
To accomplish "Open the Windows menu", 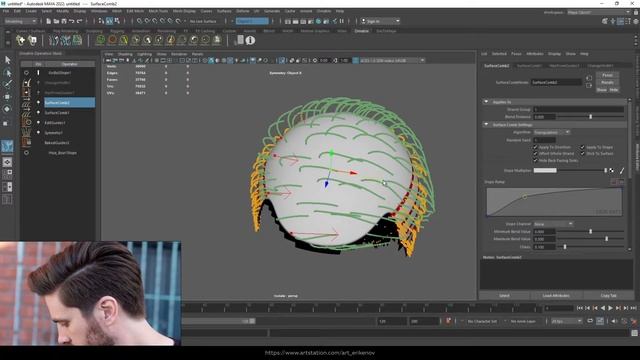I will pos(99,11).
